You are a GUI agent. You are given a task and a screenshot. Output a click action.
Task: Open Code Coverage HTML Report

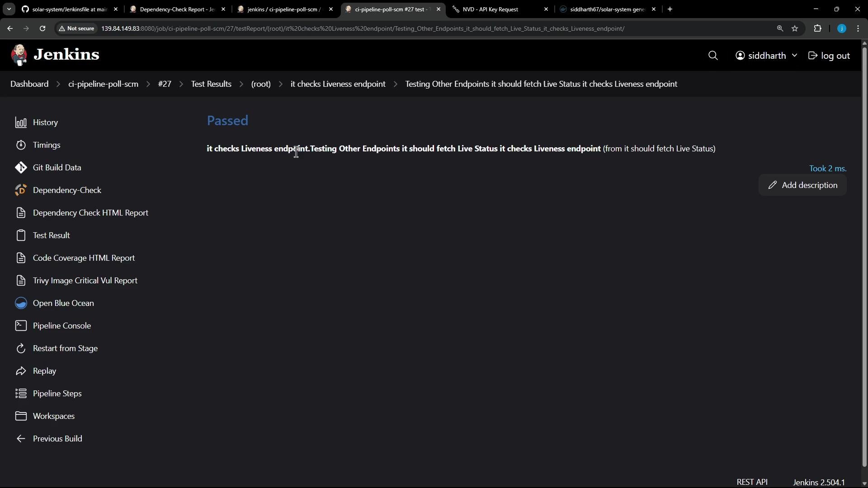75,258
